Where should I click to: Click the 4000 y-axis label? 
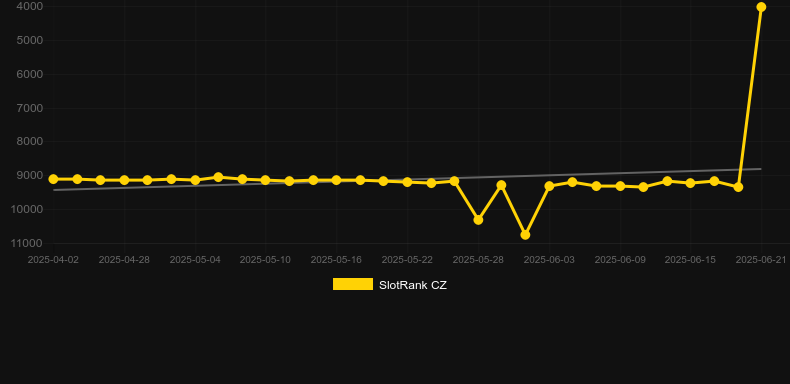(29, 6)
